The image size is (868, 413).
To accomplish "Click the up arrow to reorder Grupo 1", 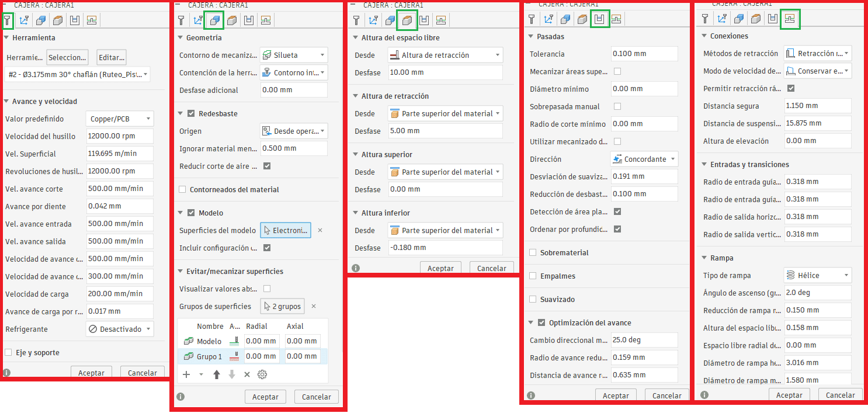I will (x=216, y=374).
